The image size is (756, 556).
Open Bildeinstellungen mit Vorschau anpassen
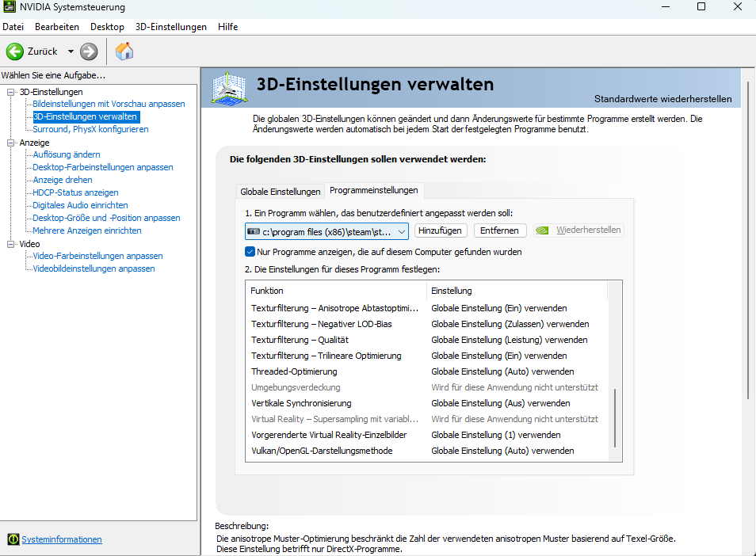(109, 104)
